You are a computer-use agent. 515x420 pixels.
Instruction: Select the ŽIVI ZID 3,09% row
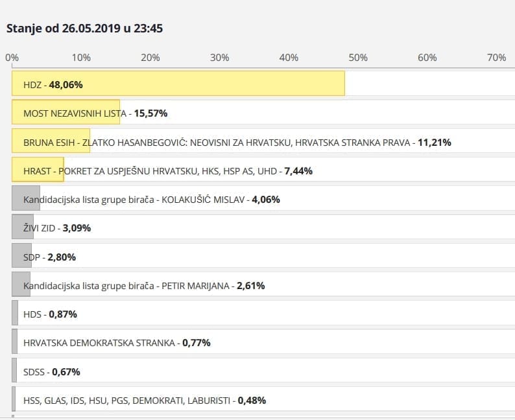(57, 228)
